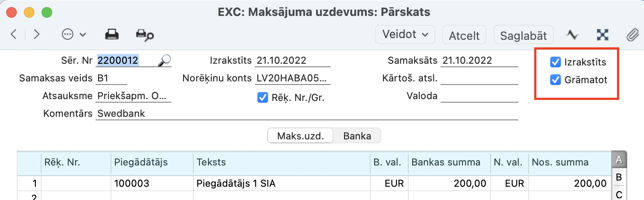
Task: Open the Veidot dropdown menu
Action: [405, 35]
